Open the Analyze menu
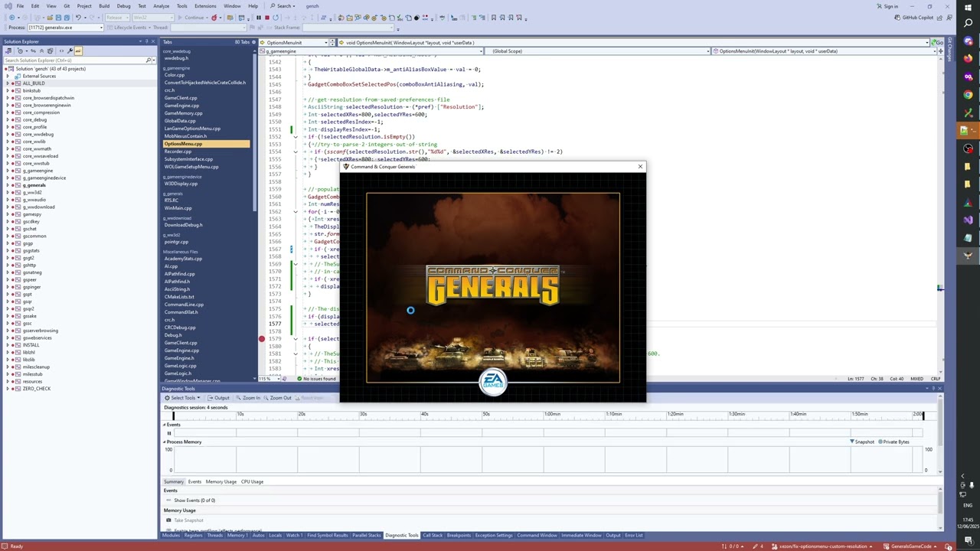 coord(161,6)
